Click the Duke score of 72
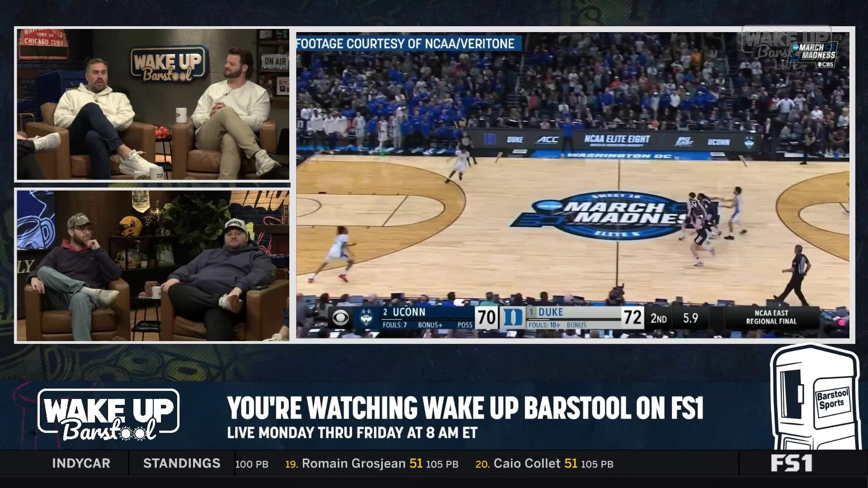The height and width of the screenshot is (488, 868). coord(632,318)
